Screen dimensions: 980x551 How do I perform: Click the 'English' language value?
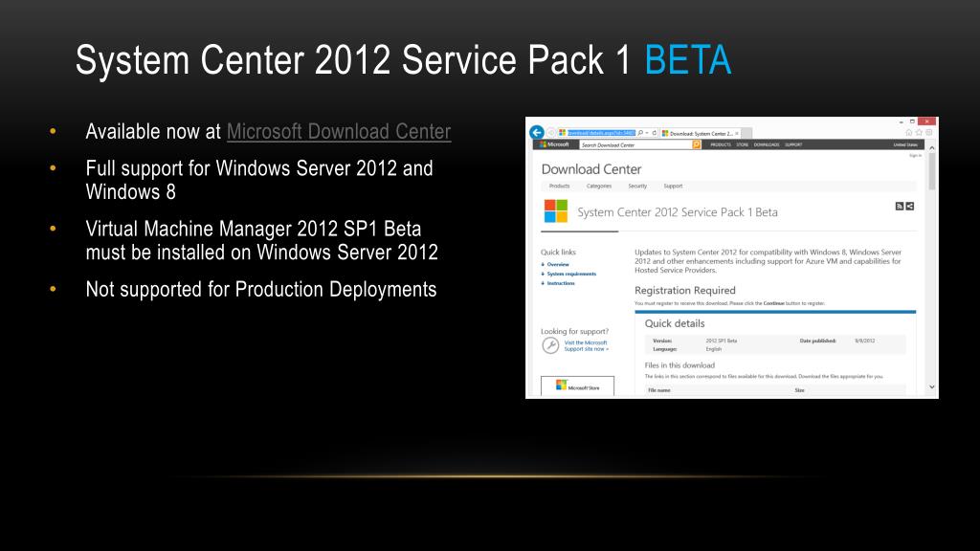[714, 349]
